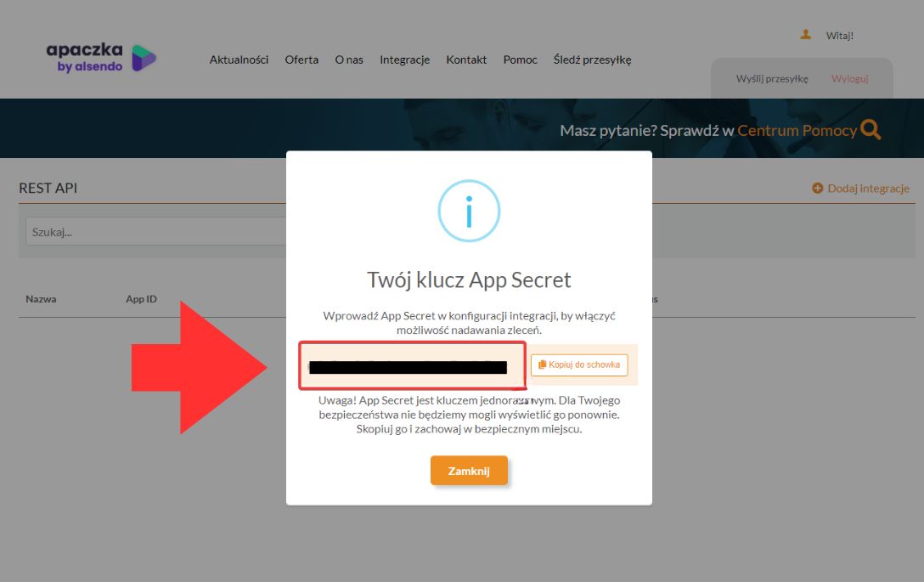This screenshot has height=582, width=924.
Task: Open the Pomoc menu item
Action: click(x=521, y=59)
